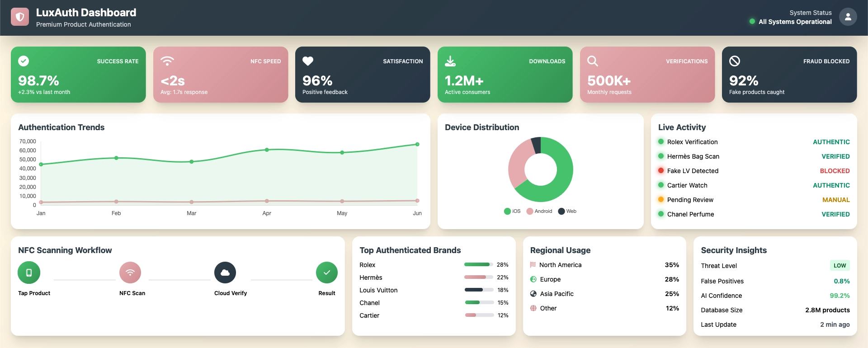The width and height of the screenshot is (868, 348).
Task: Click the Result checkmark icon
Action: [326, 273]
